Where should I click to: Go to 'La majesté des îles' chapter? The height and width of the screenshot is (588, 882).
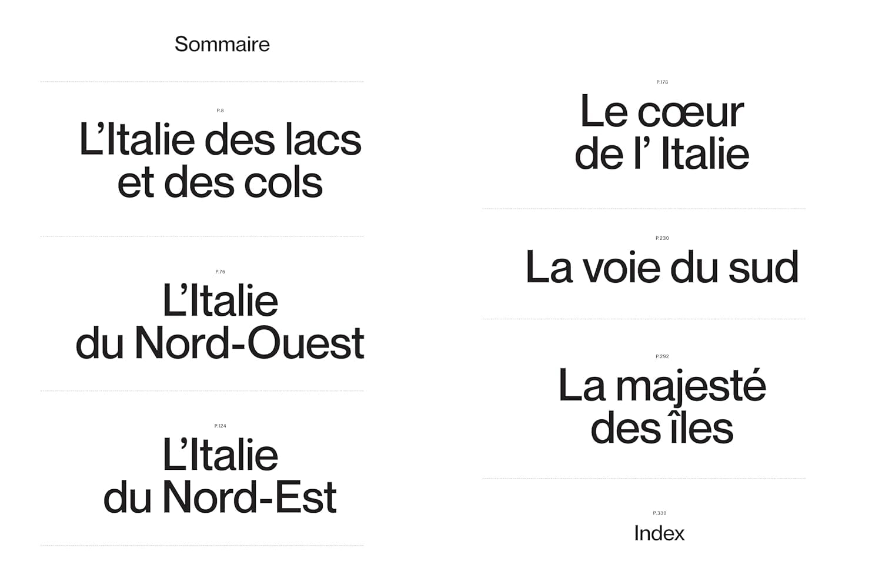[661, 407]
